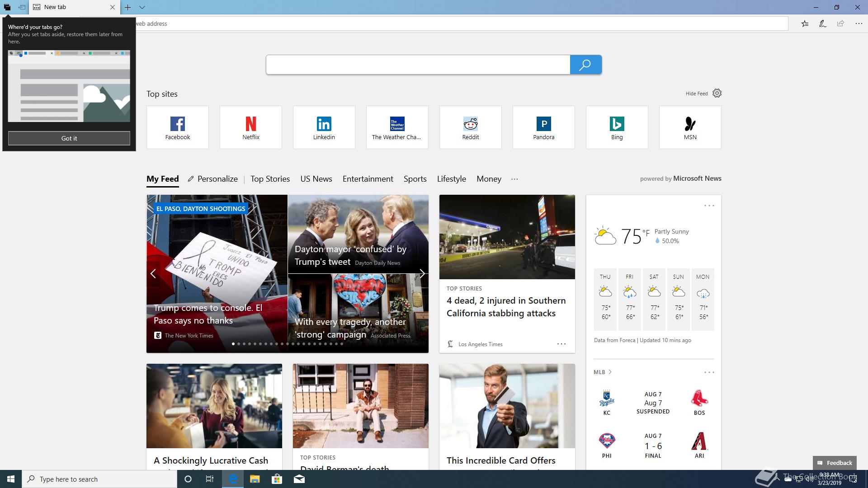Image resolution: width=868 pixels, height=488 pixels.
Task: Open Incredible Card Offers article thumbnail
Action: point(507,406)
